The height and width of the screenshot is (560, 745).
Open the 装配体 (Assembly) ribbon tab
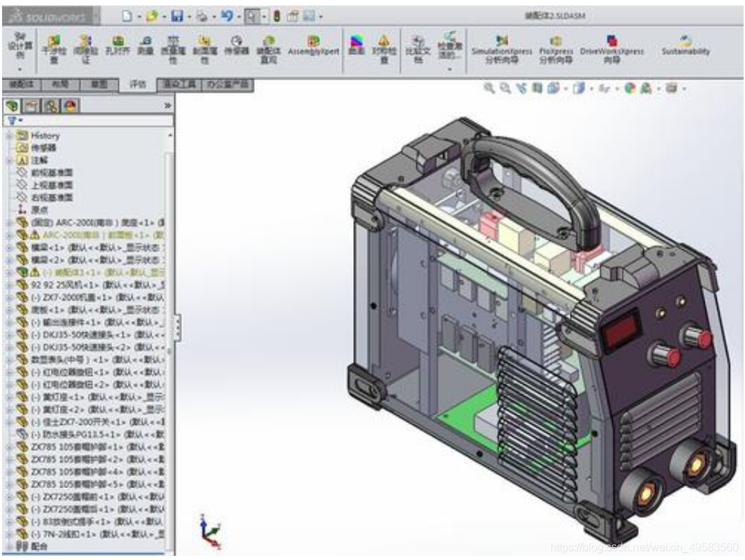tap(21, 84)
